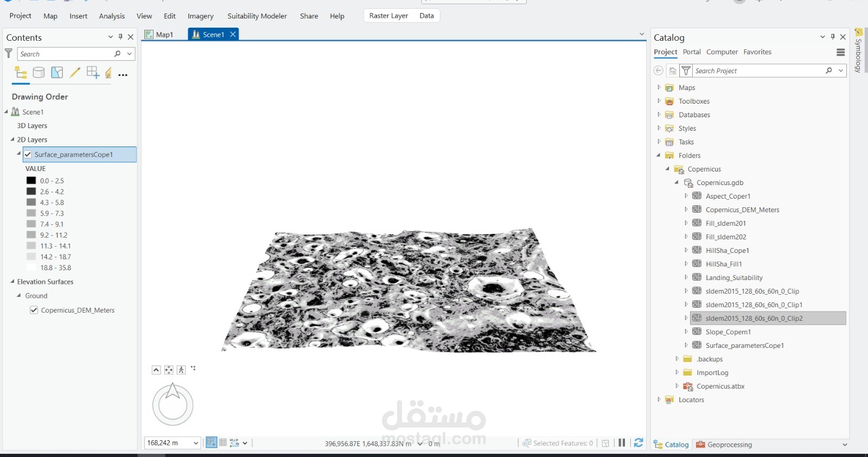Click the 5.9 - 7.3 gray symbol swatch
This screenshot has width=868, height=457.
tap(31, 213)
